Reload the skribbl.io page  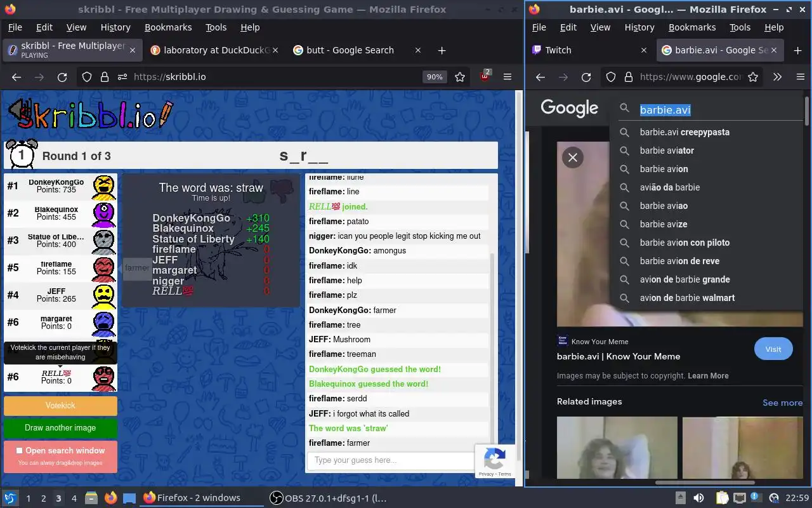click(x=62, y=77)
